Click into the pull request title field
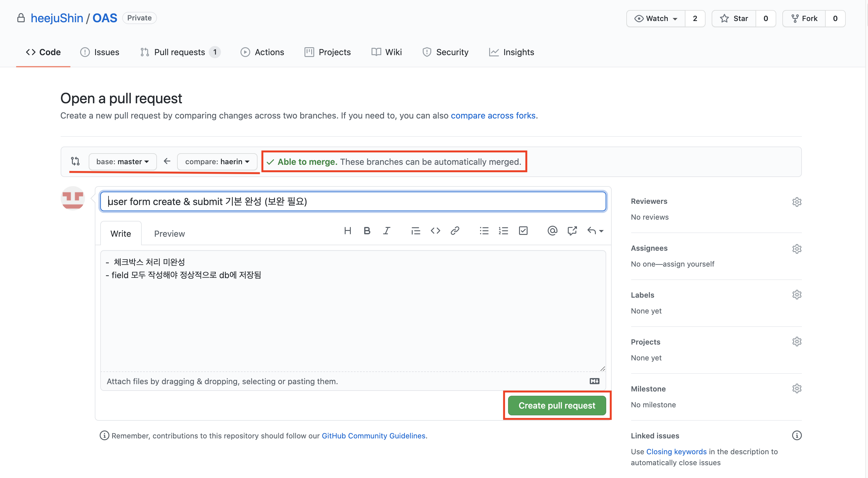Screen dimensions: 868x478 coord(353,201)
